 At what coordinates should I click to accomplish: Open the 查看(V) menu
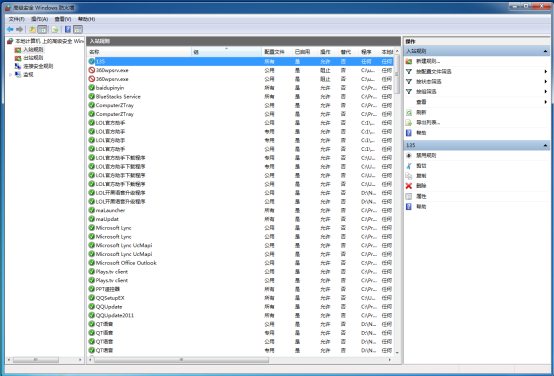[63, 19]
